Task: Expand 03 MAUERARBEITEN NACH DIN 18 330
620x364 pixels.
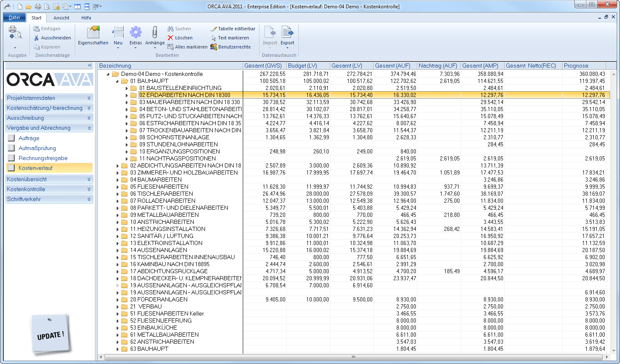Action: click(127, 102)
